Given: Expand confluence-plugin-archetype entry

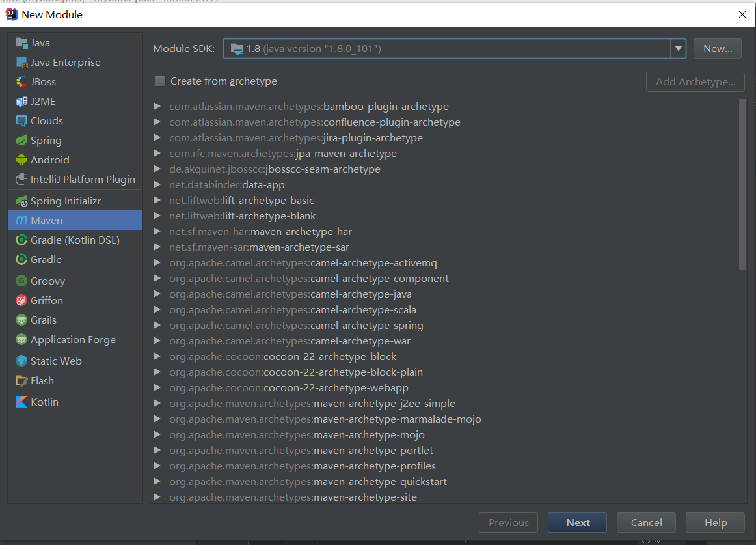Looking at the screenshot, I should pyautogui.click(x=157, y=122).
